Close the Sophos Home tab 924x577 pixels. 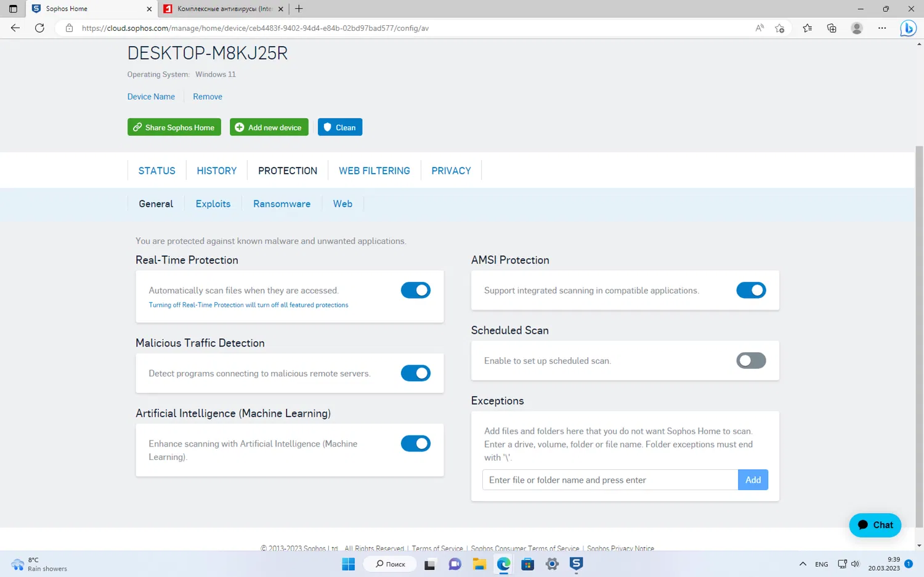pyautogui.click(x=149, y=9)
